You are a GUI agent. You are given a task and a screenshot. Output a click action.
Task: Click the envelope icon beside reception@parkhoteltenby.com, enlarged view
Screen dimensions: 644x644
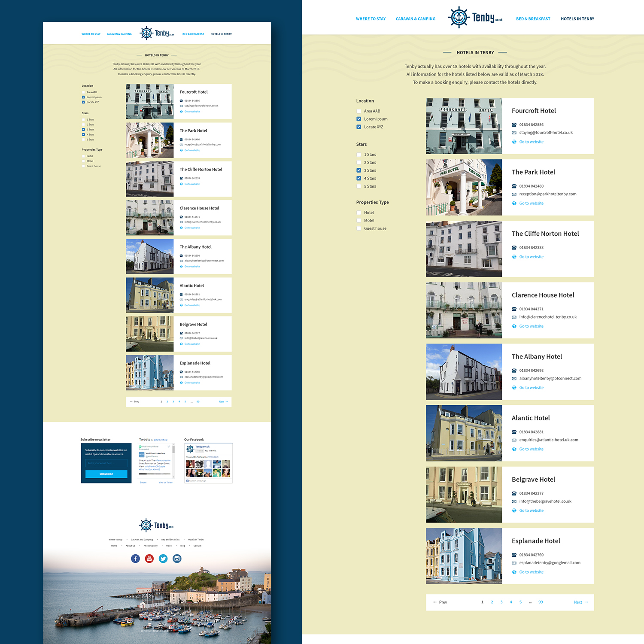(x=514, y=194)
